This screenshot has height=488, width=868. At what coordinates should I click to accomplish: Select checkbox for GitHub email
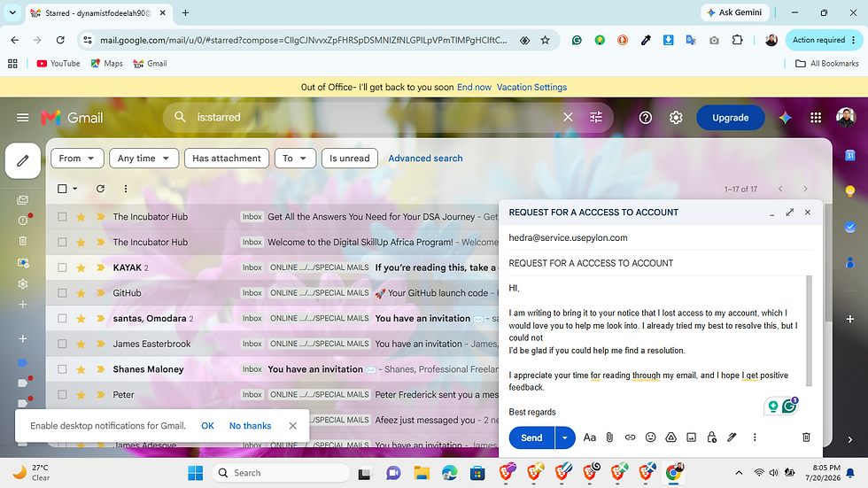(62, 293)
